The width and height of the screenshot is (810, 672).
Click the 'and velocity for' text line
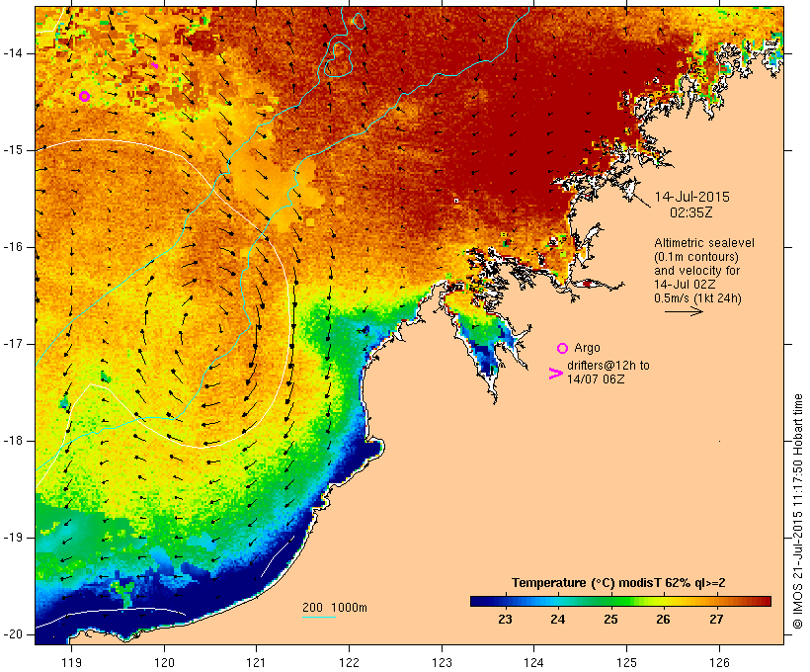point(696,271)
